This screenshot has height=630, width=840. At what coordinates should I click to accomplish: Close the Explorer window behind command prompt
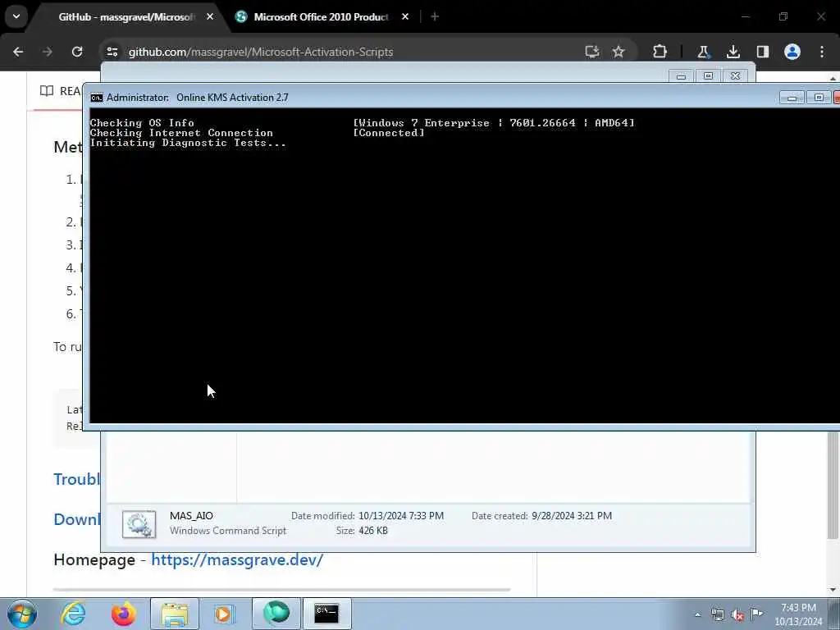click(x=736, y=76)
